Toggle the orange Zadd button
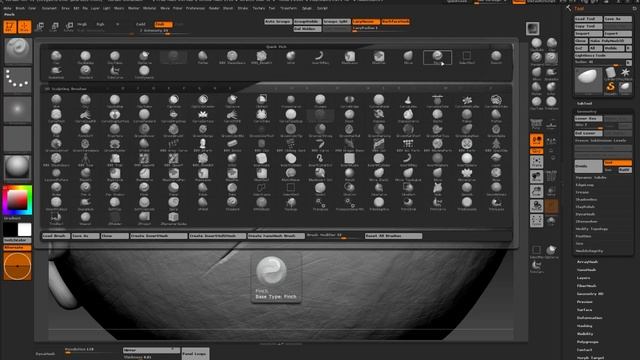 click(164, 24)
